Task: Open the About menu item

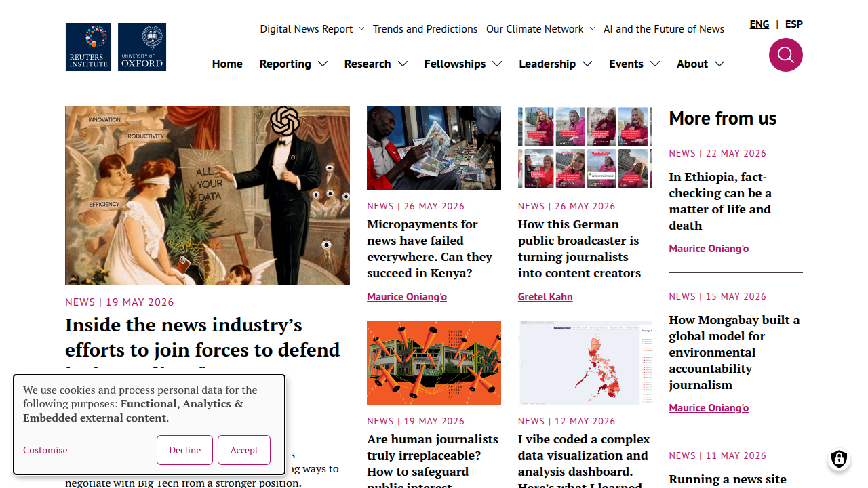Action: click(692, 64)
